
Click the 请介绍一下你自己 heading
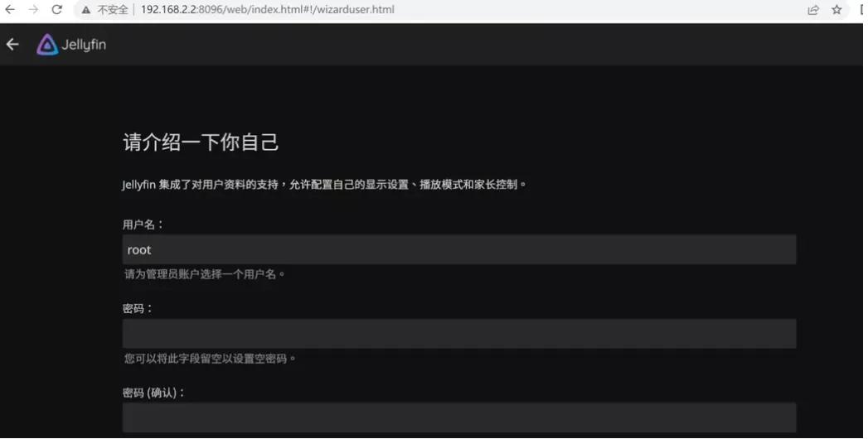tap(201, 142)
